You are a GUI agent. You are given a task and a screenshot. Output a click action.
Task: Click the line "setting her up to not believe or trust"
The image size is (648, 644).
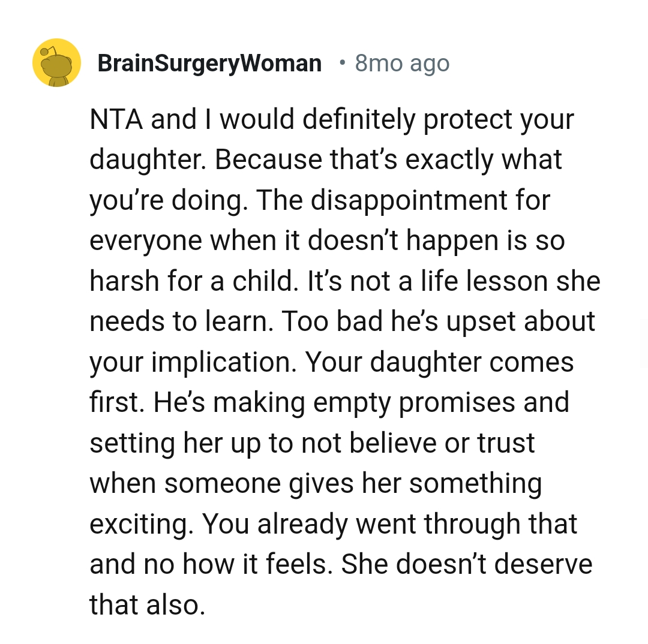tap(312, 443)
